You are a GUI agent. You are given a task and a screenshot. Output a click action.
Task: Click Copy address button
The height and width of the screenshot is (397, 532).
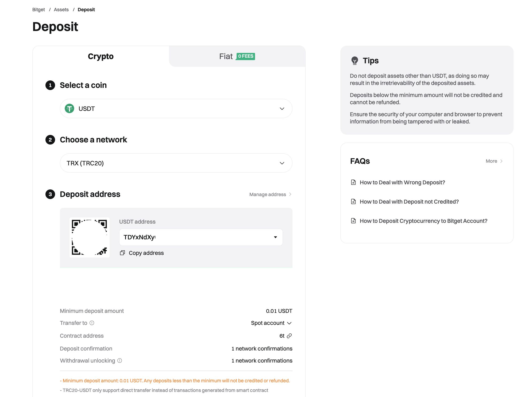[x=141, y=252]
